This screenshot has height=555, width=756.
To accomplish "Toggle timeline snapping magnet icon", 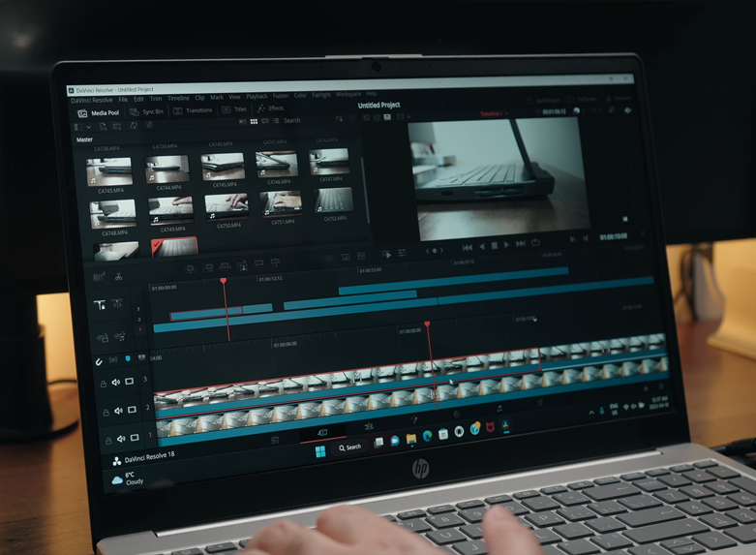I will tap(99, 362).
